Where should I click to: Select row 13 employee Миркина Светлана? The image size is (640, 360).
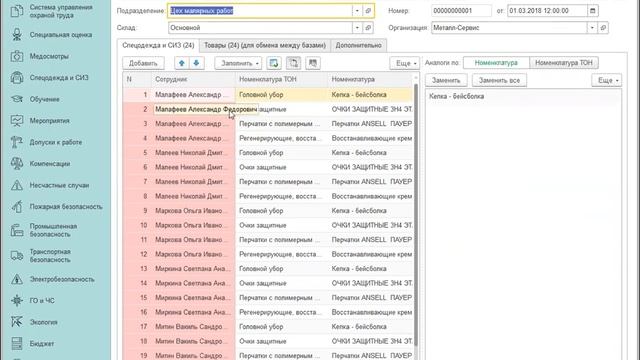pos(193,269)
